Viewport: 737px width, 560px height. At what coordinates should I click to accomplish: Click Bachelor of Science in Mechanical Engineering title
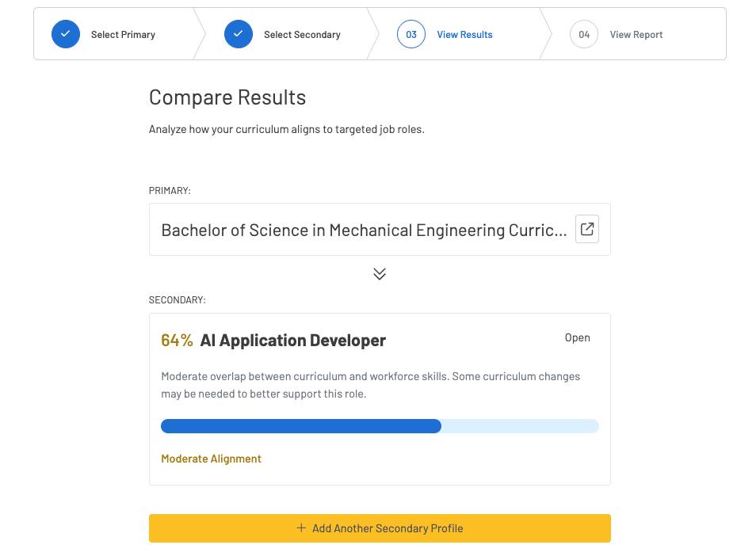[x=364, y=230]
